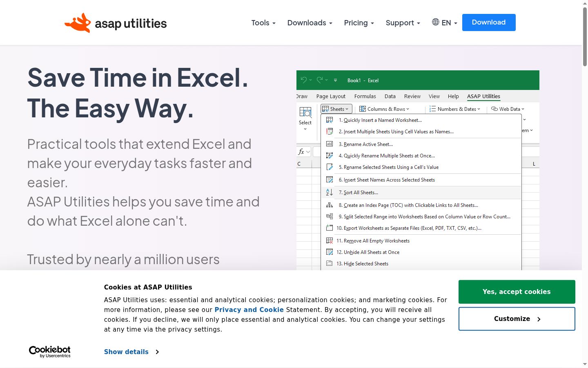The width and height of the screenshot is (588, 368).
Task: Click the A-Z sort icon for Sort All Sheets
Action: coord(330,193)
